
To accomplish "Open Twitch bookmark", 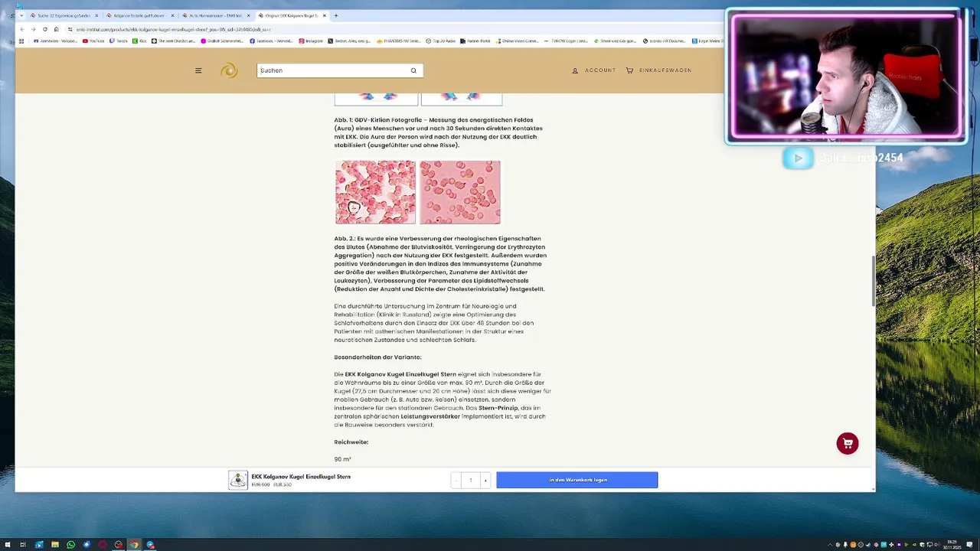I will click(119, 41).
